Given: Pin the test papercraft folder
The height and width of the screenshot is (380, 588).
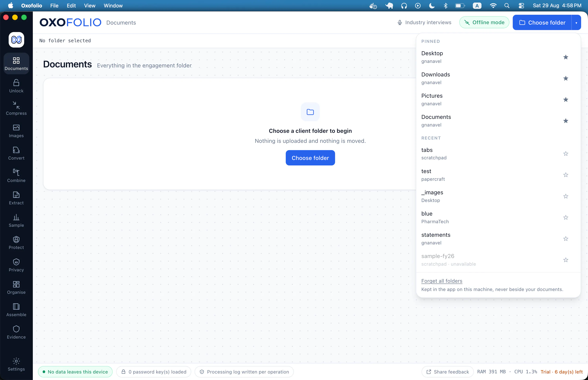Looking at the screenshot, I should pyautogui.click(x=566, y=175).
